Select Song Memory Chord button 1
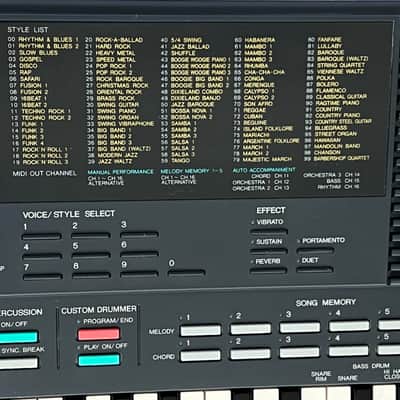Viewport: 400px width, 400px height. tap(200, 356)
